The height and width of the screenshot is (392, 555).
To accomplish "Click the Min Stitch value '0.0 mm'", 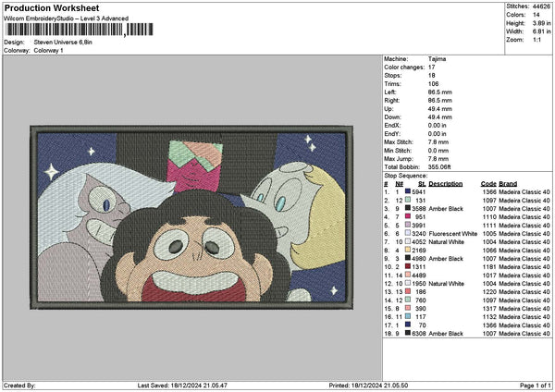I will point(438,151).
